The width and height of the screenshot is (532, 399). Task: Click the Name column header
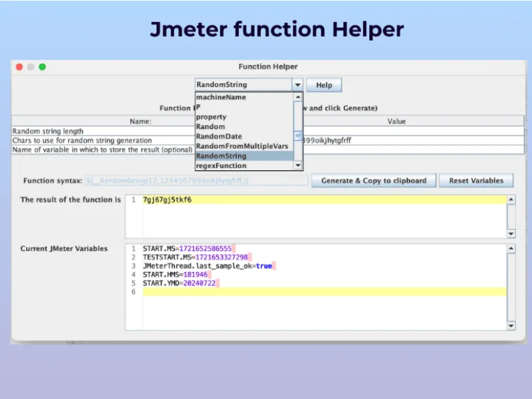140,122
